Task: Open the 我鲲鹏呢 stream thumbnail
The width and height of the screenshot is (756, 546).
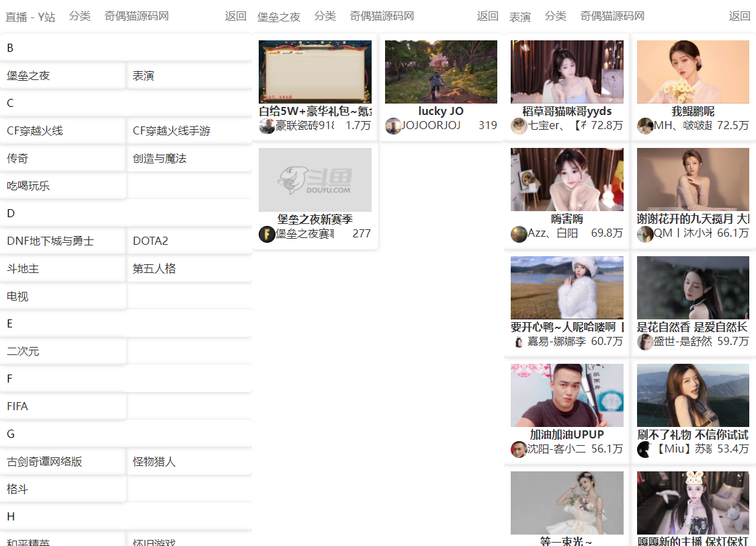Action: (x=694, y=72)
